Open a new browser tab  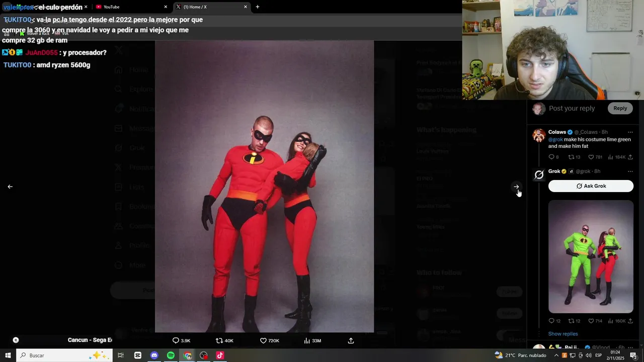(x=258, y=7)
